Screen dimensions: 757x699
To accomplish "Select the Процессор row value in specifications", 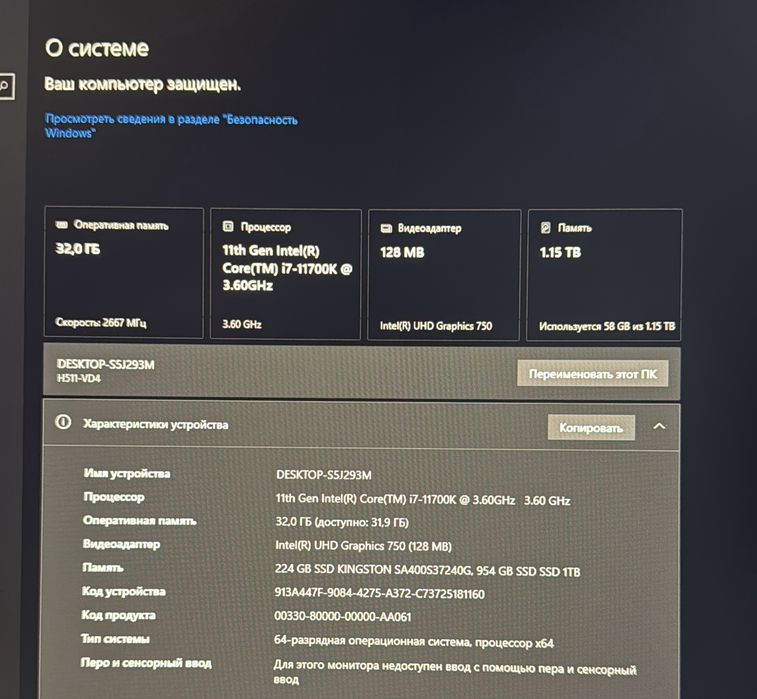I will tap(422, 500).
